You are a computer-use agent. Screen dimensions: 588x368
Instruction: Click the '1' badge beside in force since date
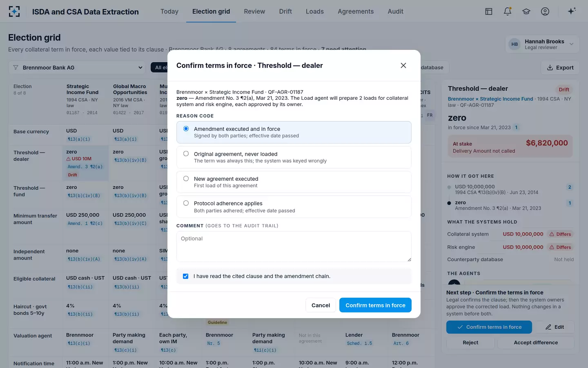pyautogui.click(x=516, y=128)
